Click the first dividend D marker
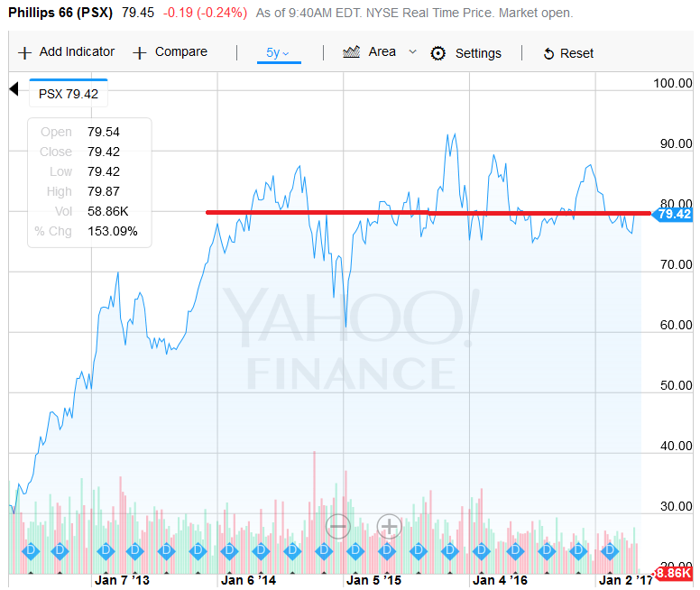The height and width of the screenshot is (590, 700). [x=29, y=549]
